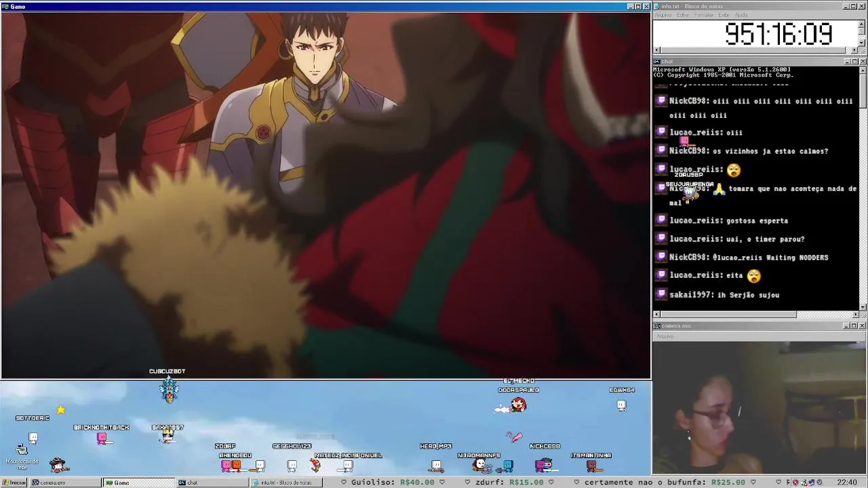Viewport: 868px width, 488px height.
Task: Click the up arrow of the Notepad vertical scrollbar
Action: coord(863,23)
